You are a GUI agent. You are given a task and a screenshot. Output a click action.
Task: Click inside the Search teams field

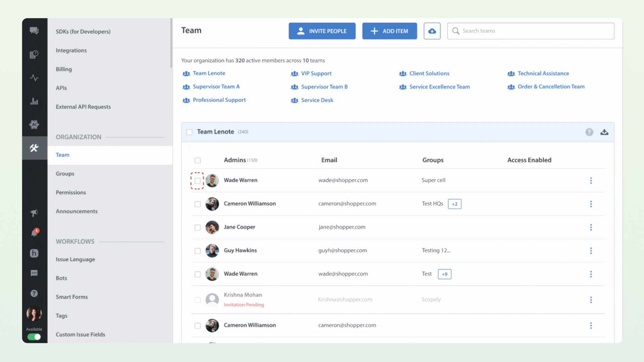[x=530, y=31]
